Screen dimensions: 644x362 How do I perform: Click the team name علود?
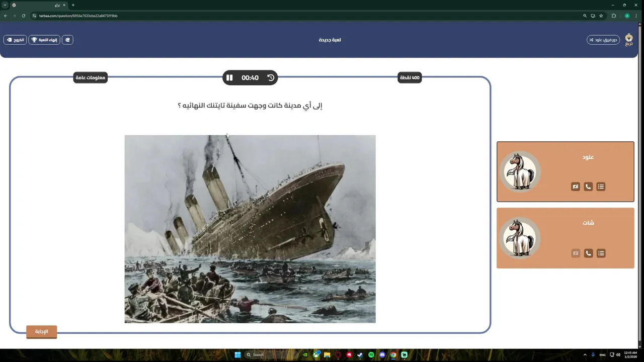pos(588,157)
